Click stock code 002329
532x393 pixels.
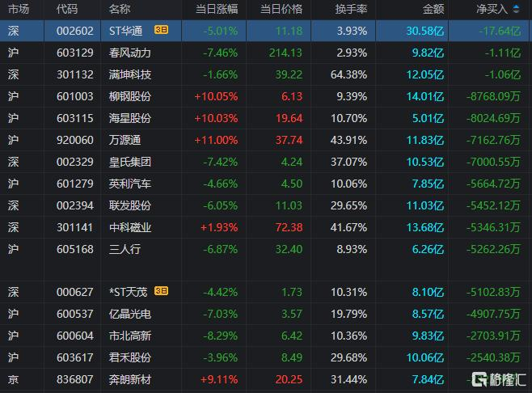click(74, 162)
